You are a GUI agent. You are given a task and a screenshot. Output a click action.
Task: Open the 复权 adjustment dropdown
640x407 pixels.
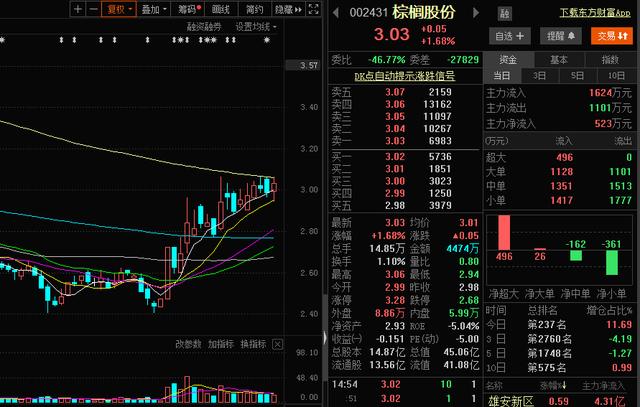click(119, 9)
